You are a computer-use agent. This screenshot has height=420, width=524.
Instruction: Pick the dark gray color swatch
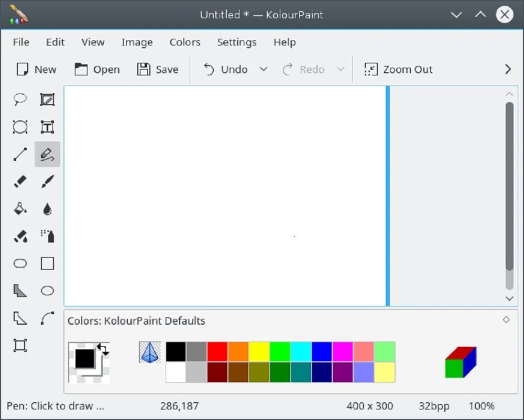pyautogui.click(x=196, y=351)
